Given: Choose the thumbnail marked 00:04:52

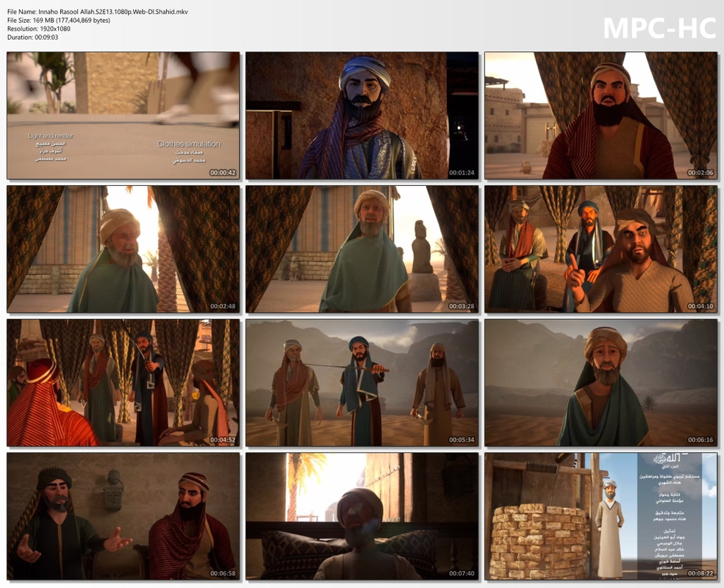Looking at the screenshot, I should 123,383.
